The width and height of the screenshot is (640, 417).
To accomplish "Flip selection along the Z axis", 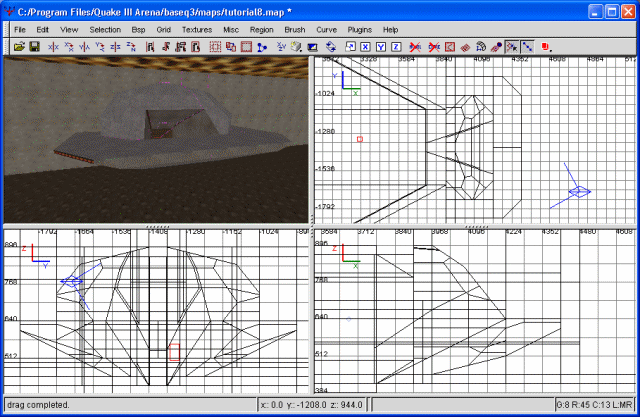I will (116, 47).
